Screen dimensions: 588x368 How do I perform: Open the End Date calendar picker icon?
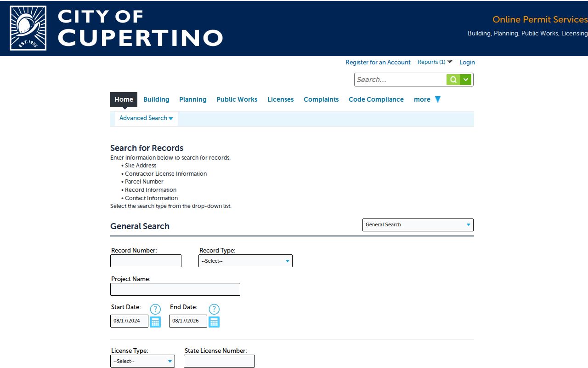pyautogui.click(x=214, y=322)
